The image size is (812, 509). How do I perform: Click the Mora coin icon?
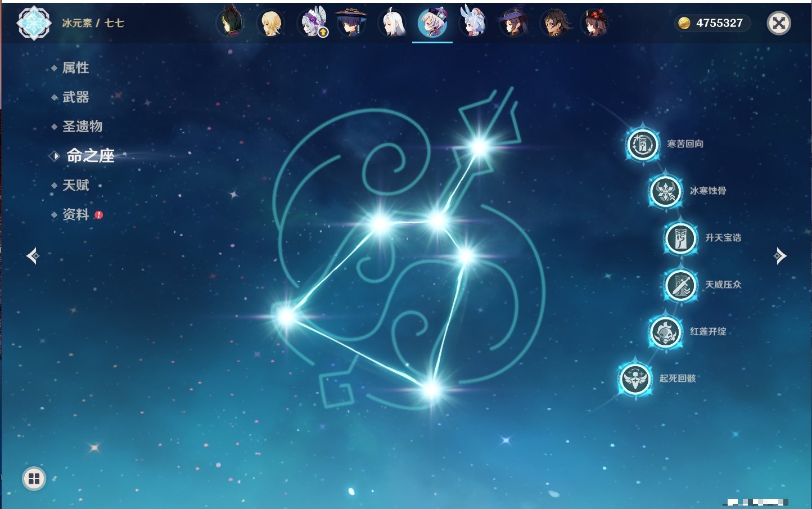pos(684,23)
